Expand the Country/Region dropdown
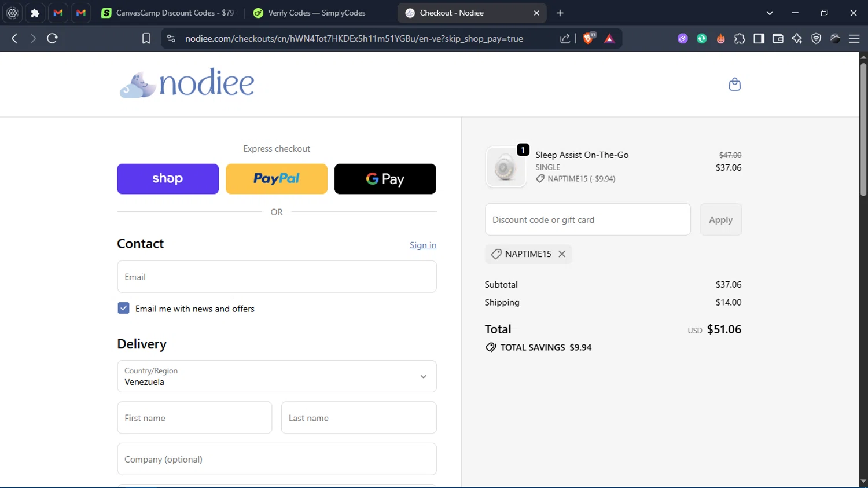 tap(277, 376)
